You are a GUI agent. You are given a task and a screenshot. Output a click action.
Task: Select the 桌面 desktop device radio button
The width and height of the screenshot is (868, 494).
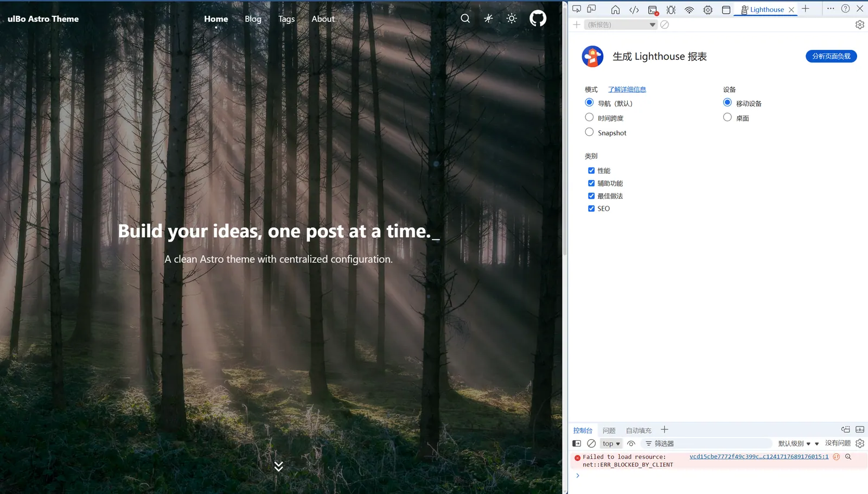click(x=727, y=117)
